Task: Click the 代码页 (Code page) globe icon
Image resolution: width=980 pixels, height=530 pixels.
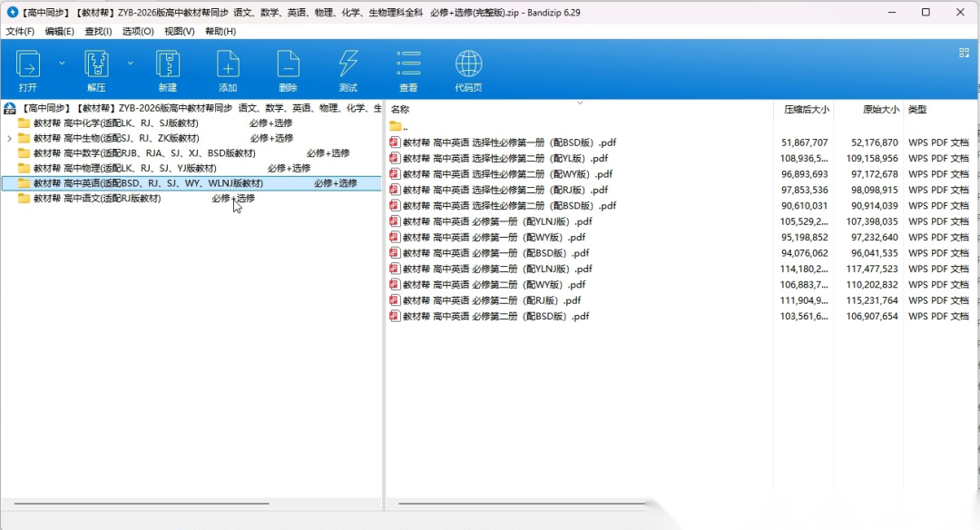Action: 468,64
